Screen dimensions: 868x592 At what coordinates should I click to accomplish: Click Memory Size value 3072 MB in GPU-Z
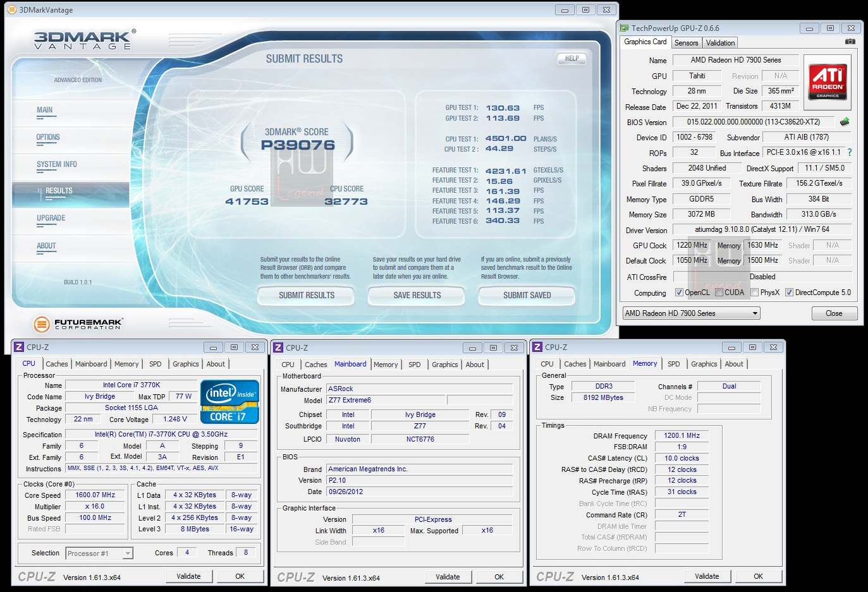[x=701, y=215]
